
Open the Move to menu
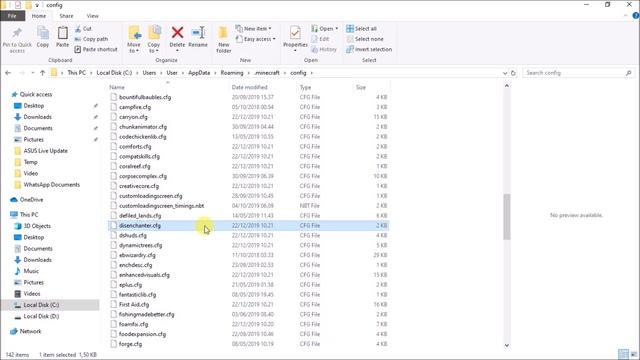[134, 40]
